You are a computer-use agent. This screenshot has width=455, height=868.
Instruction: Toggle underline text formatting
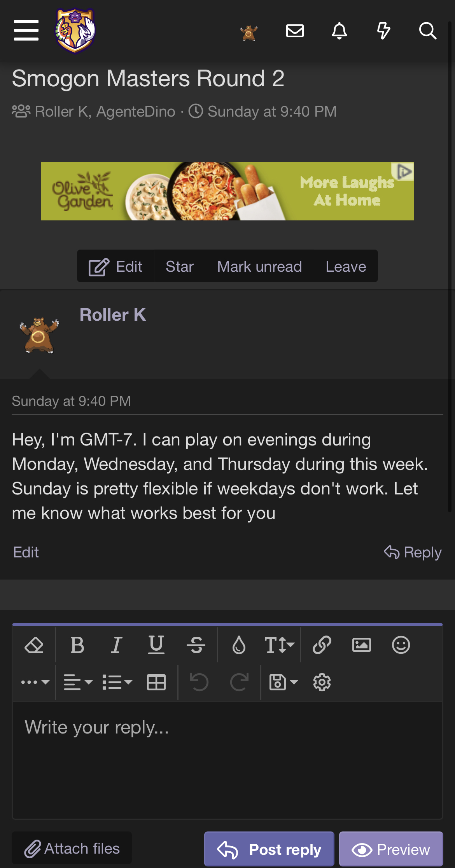[x=156, y=645]
